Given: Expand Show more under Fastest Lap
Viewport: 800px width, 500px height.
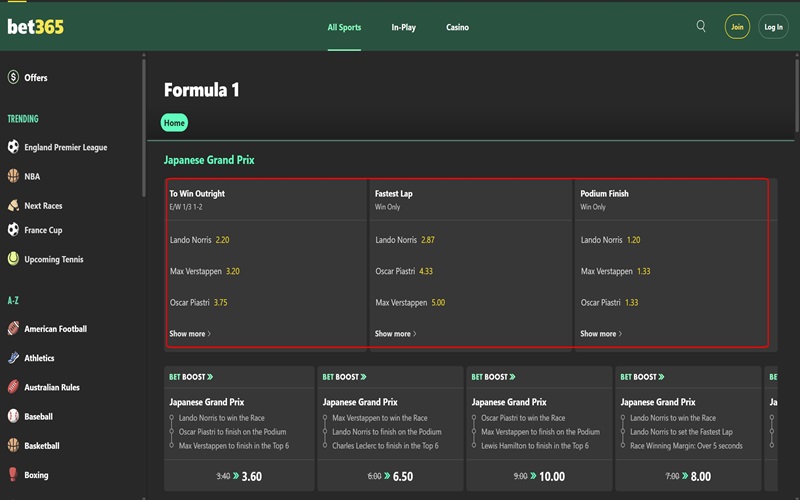Looking at the screenshot, I should pos(395,334).
